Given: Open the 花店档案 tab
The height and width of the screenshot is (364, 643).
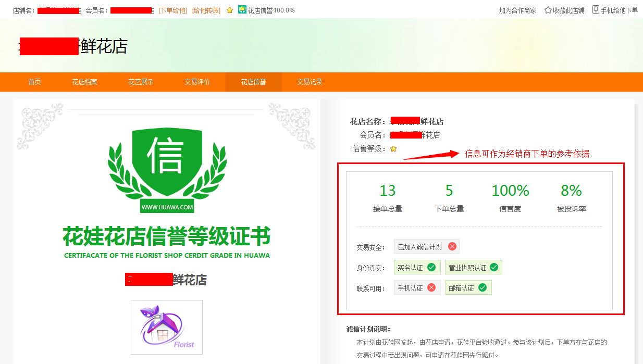Looking at the screenshot, I should click(84, 82).
